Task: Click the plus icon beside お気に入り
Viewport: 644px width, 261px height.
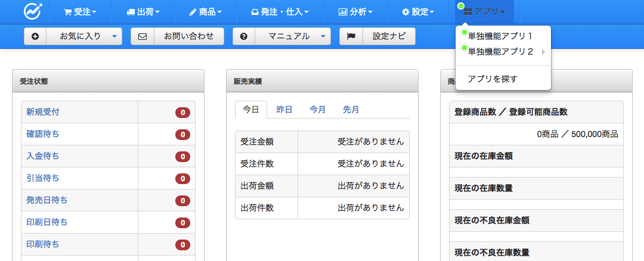Action: 35,36
